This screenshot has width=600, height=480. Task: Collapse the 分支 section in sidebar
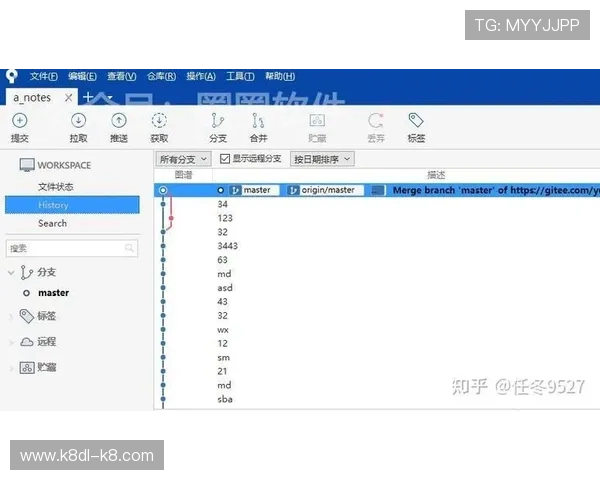(x=11, y=273)
